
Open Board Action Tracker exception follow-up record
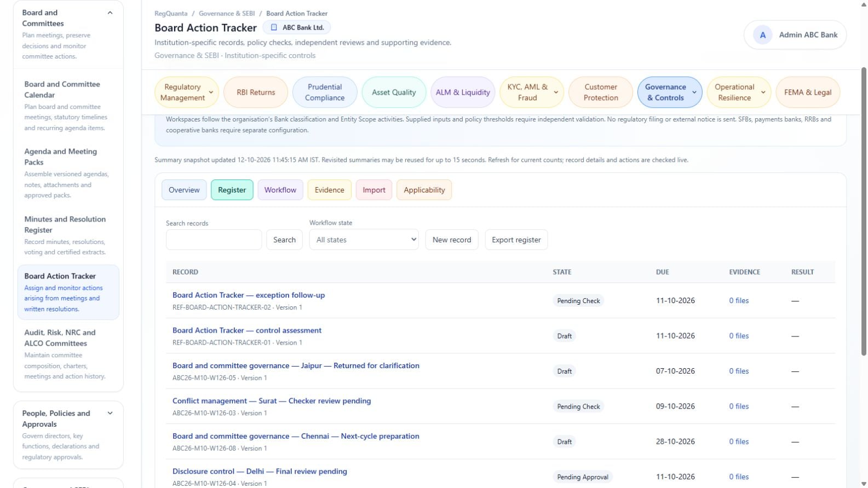249,295
